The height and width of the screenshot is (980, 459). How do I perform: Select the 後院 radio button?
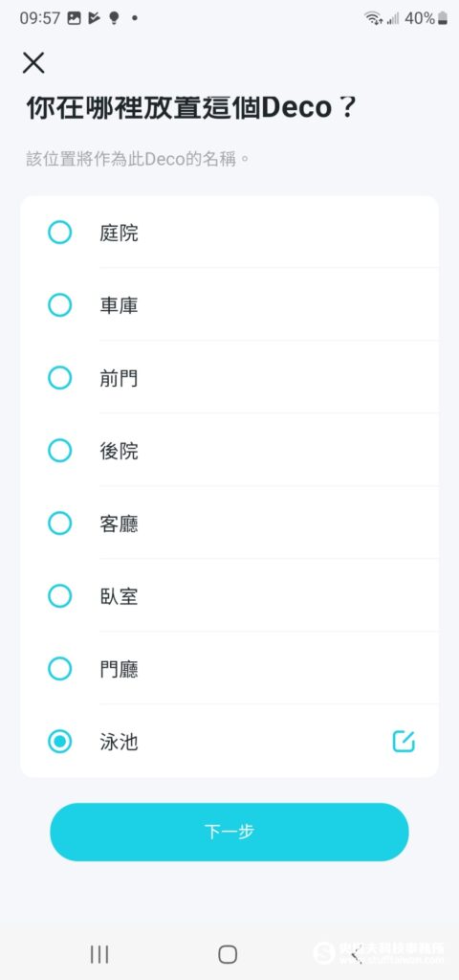point(60,450)
